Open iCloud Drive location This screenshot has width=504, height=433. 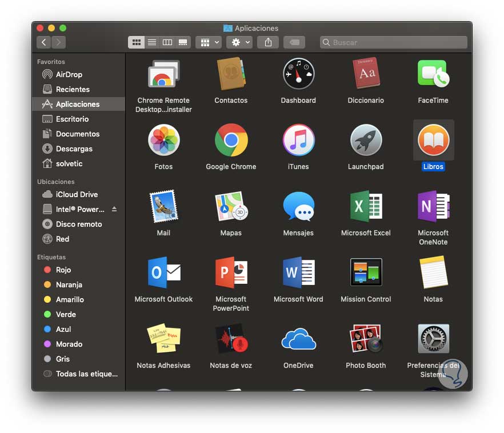pos(78,194)
